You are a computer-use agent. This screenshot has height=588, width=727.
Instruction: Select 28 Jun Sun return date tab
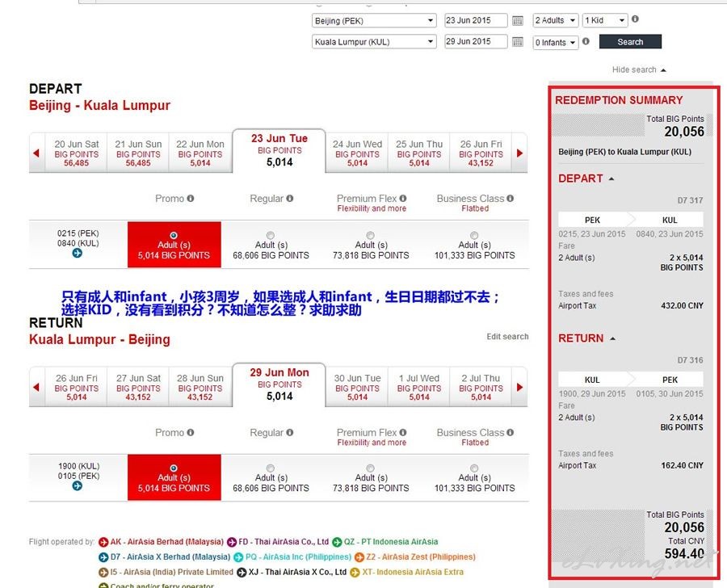pos(200,387)
